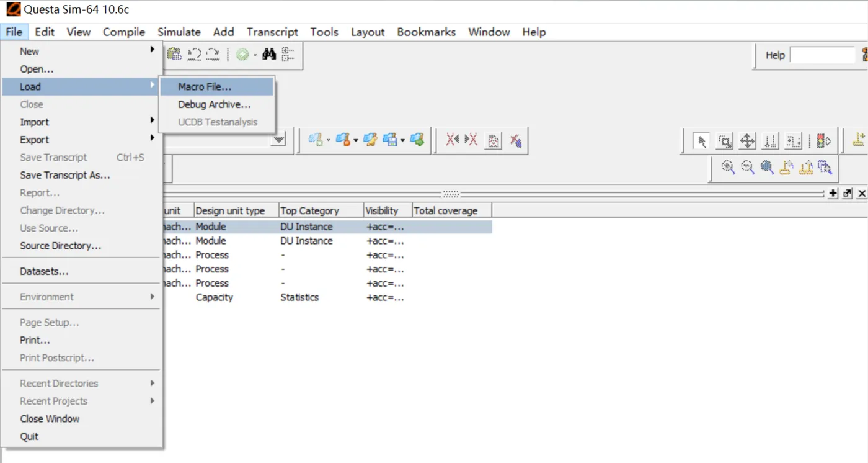Choose Quit in the File menu

click(x=82, y=436)
